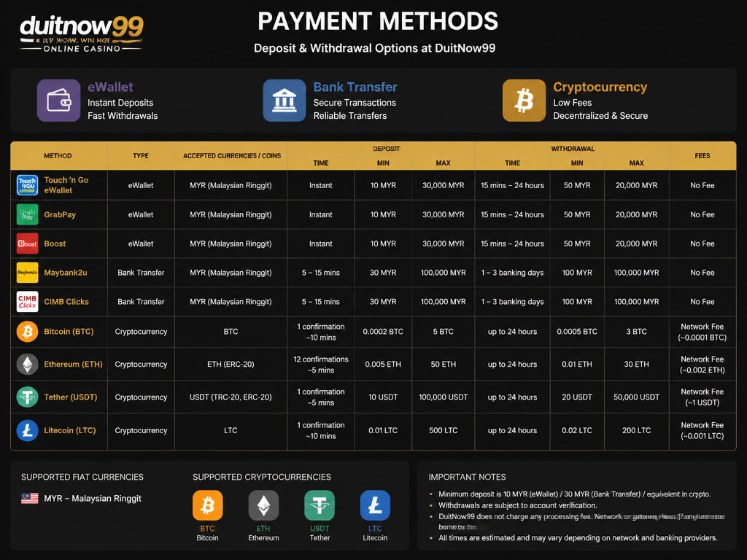
Task: Click the CIMB Clicks method name
Action: pyautogui.click(x=66, y=301)
